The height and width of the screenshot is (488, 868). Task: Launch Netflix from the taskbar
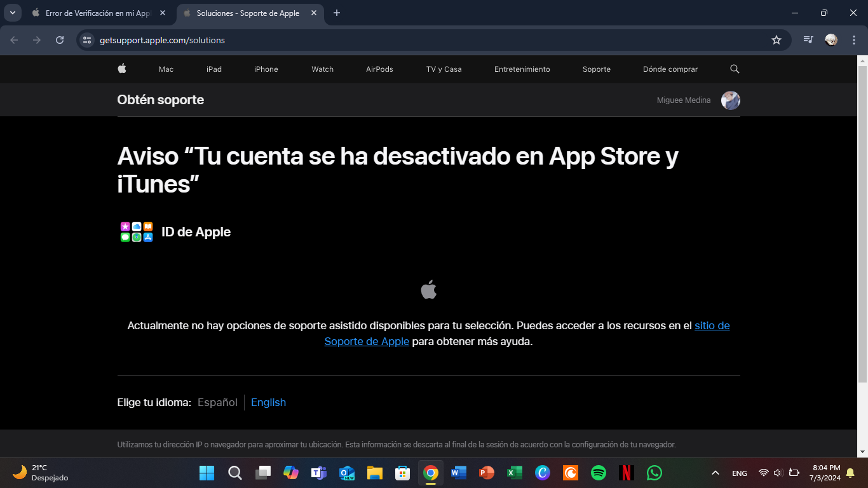point(626,473)
